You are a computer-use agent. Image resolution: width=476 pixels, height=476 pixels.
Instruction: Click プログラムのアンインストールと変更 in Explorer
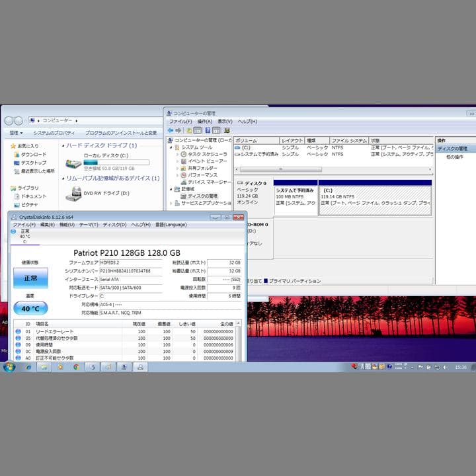[x=121, y=133]
